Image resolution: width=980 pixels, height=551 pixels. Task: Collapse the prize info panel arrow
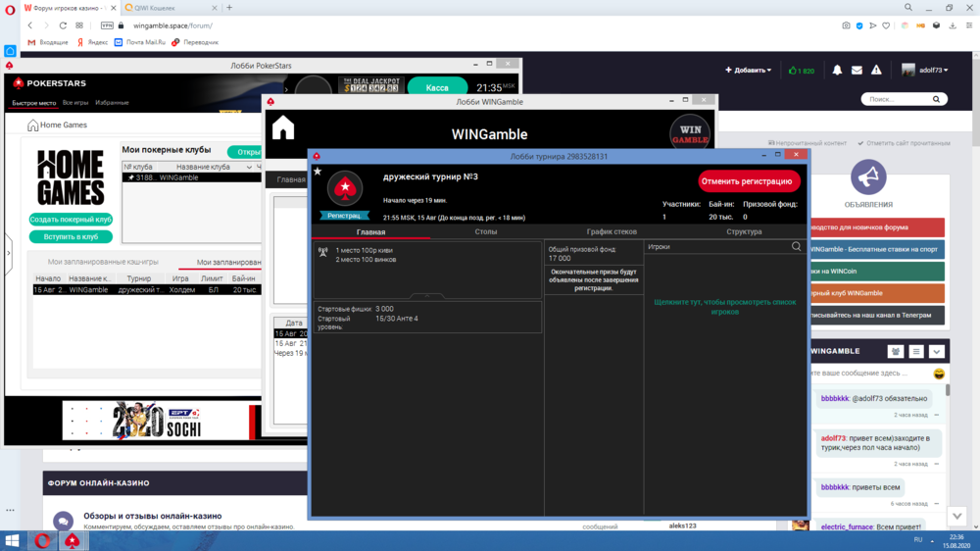pos(426,295)
